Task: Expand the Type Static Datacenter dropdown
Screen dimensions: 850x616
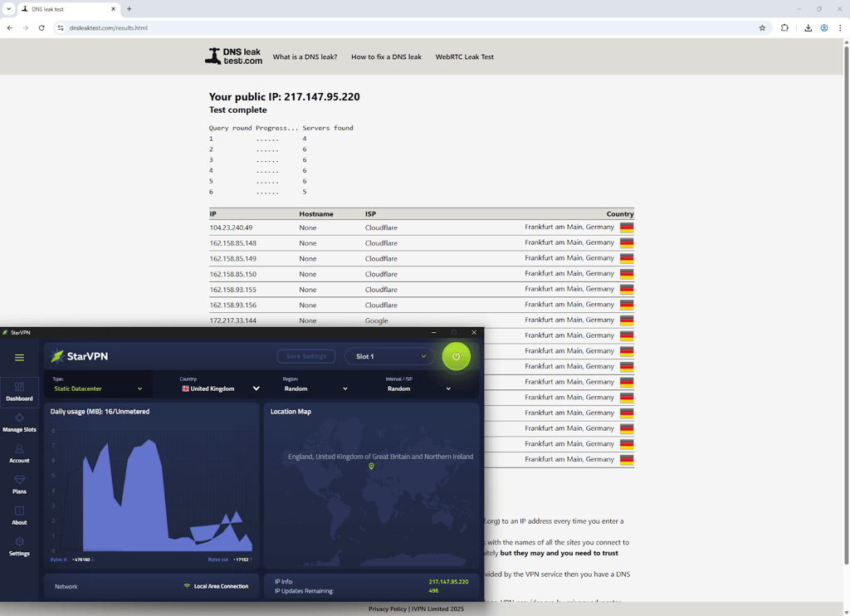Action: (98, 389)
